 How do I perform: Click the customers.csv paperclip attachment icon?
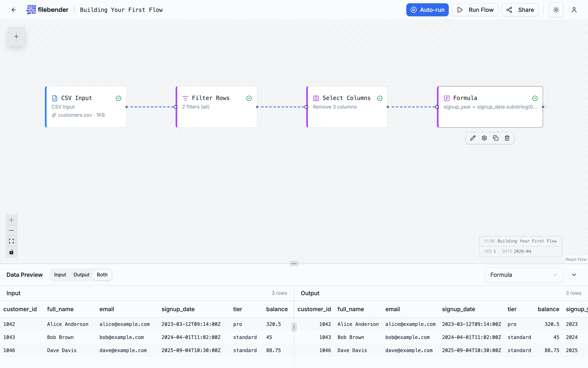[x=54, y=115]
